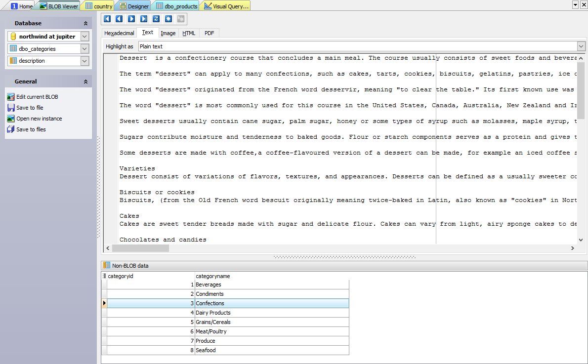This screenshot has width=588, height=364.
Task: Click the Save to file link
Action: [30, 108]
